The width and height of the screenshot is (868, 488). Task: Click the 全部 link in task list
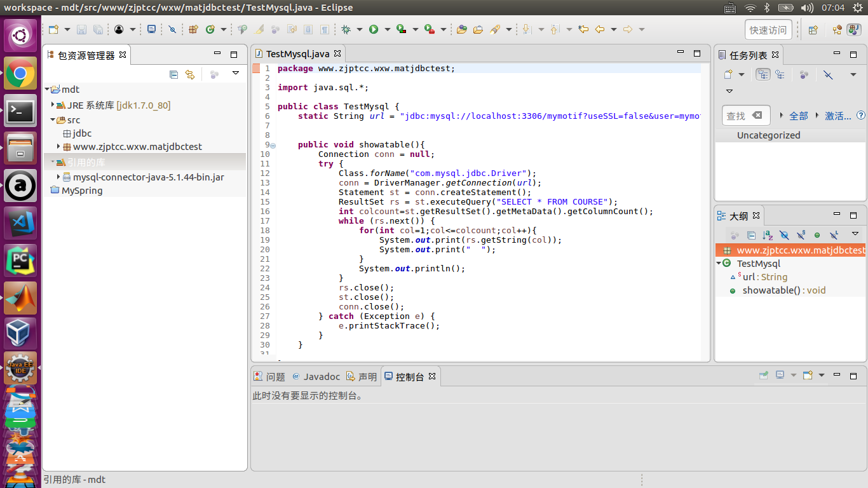799,116
